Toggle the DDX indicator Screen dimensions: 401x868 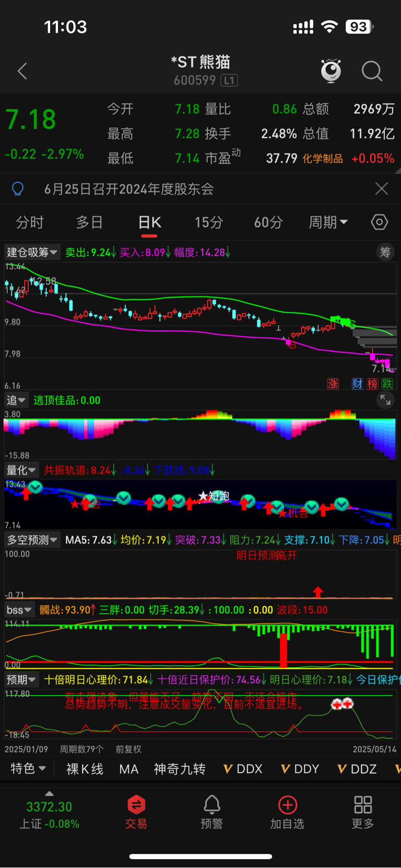click(243, 769)
